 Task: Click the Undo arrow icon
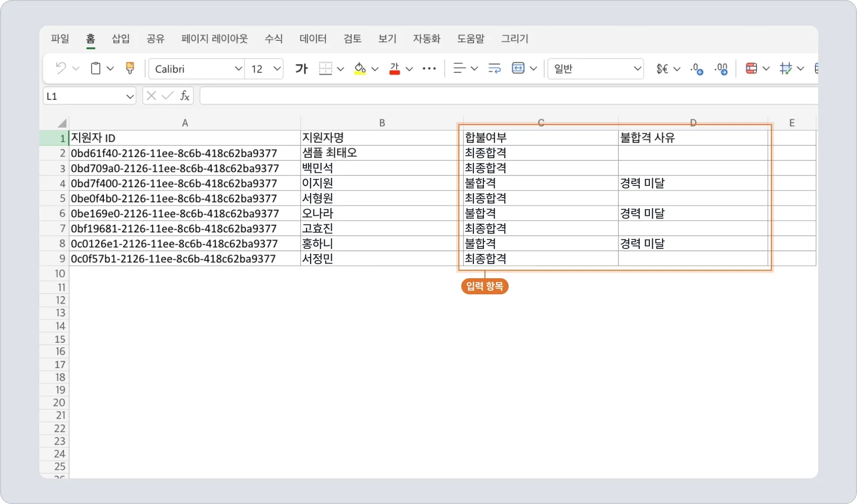coord(60,69)
